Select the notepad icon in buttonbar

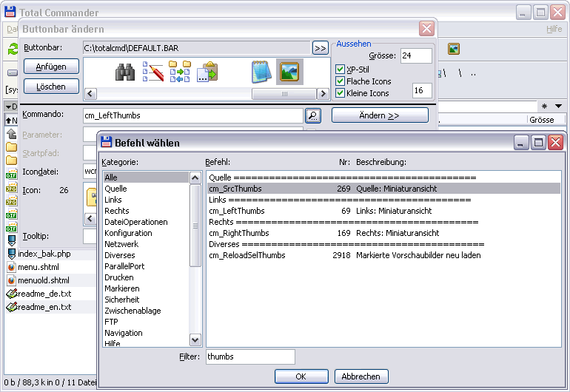point(261,72)
